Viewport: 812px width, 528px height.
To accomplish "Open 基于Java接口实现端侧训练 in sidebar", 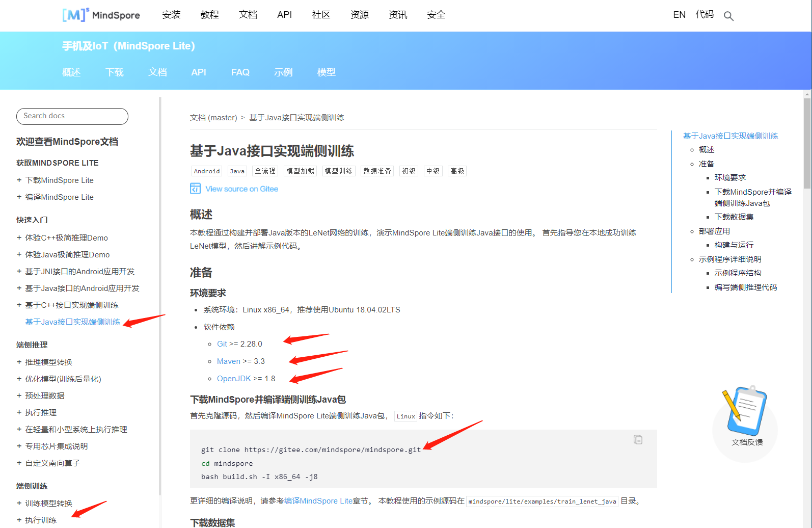I will click(x=73, y=322).
